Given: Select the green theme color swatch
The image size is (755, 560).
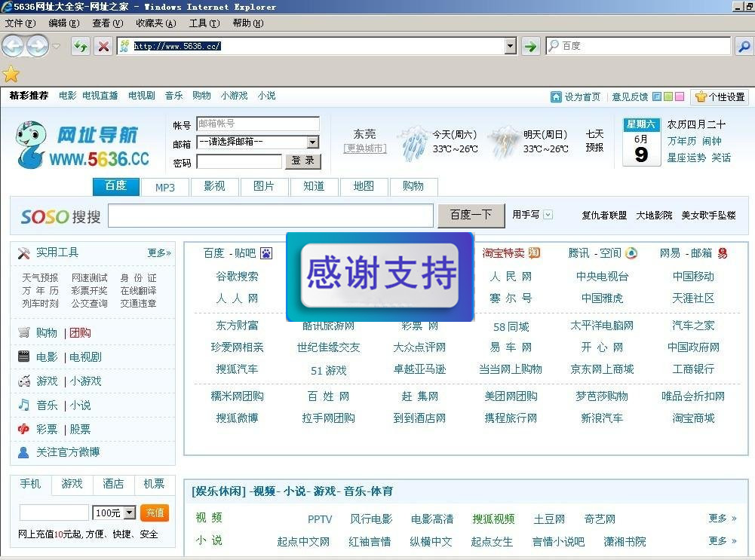Looking at the screenshot, I should click(x=668, y=96).
